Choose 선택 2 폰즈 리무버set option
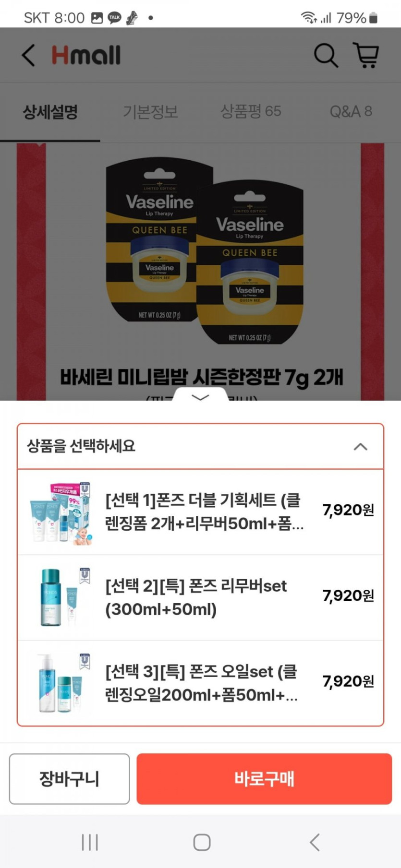Screen dimensions: 401x868 coord(200,597)
